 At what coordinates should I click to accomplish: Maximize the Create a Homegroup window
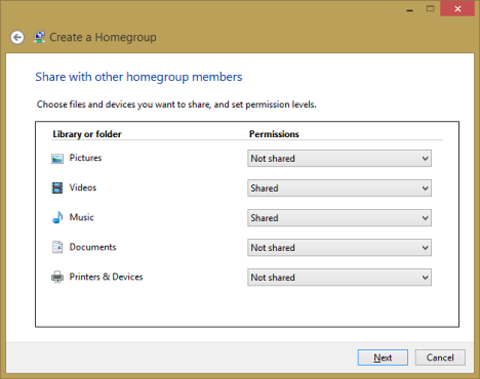tap(430, 9)
